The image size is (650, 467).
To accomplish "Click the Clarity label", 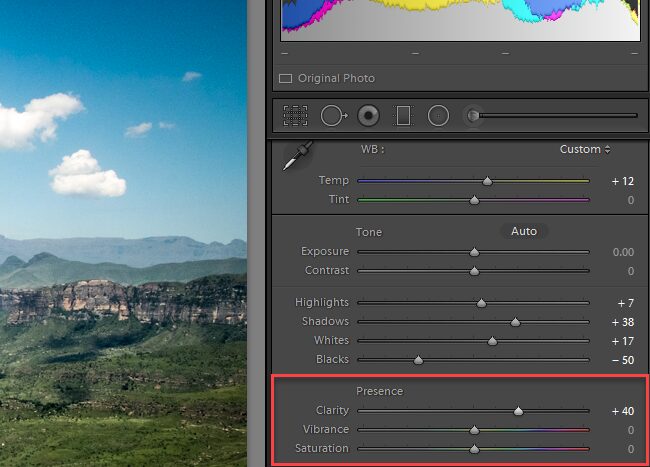I will tap(332, 410).
